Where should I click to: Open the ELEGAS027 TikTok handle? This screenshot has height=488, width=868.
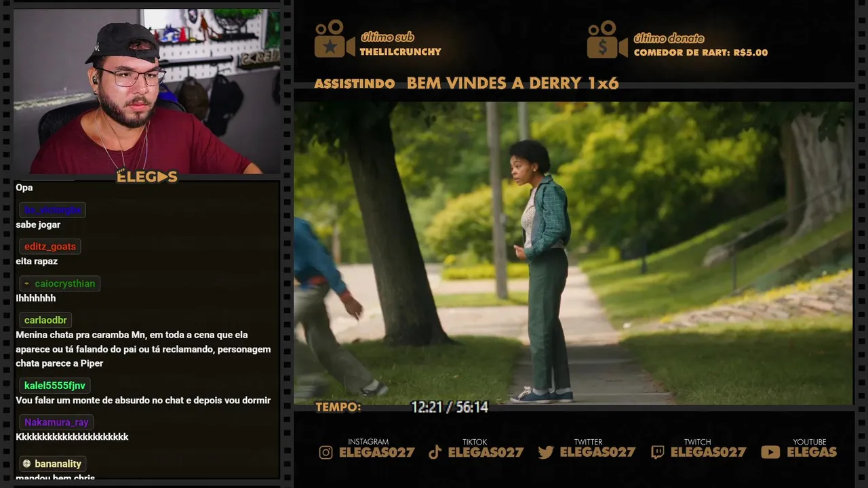coord(486,452)
